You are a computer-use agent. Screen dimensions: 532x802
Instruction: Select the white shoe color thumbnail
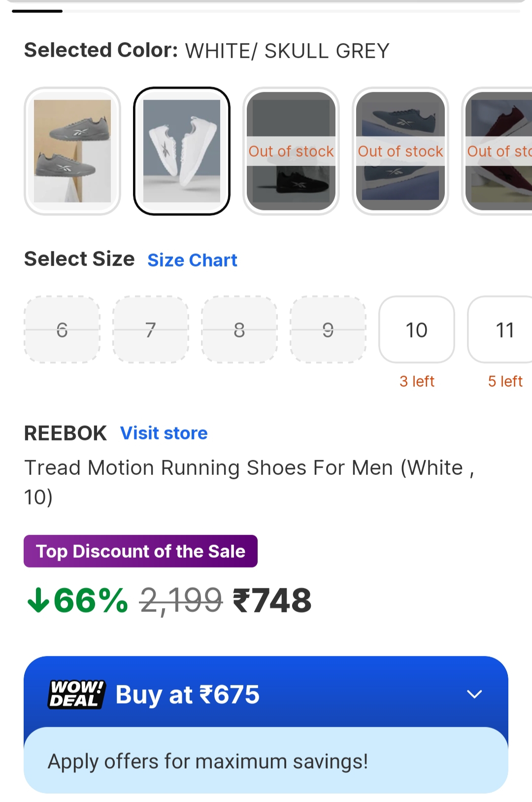(182, 151)
